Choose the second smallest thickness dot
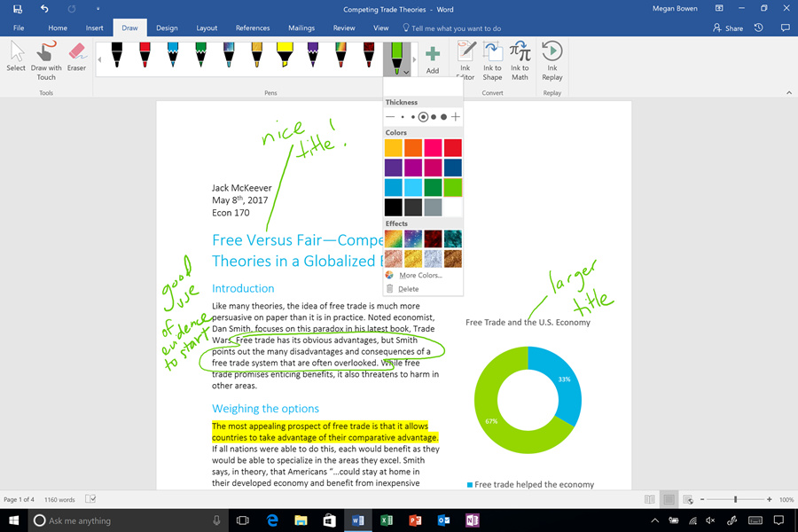Image resolution: width=798 pixels, height=532 pixels. click(412, 116)
